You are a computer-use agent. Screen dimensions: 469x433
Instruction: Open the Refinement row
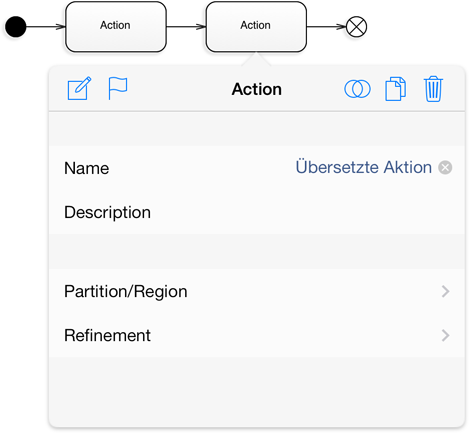coord(257,335)
